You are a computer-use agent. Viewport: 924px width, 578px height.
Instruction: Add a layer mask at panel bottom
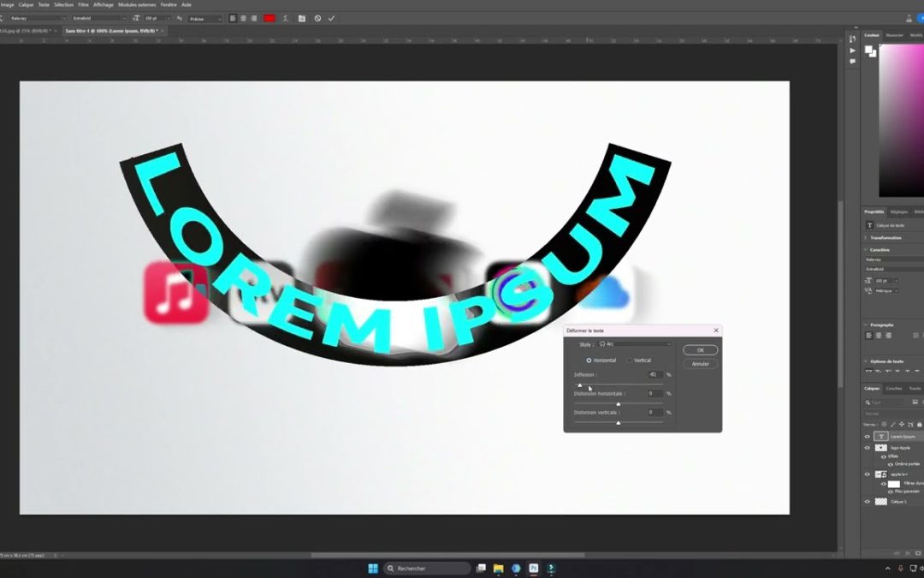tap(917, 553)
